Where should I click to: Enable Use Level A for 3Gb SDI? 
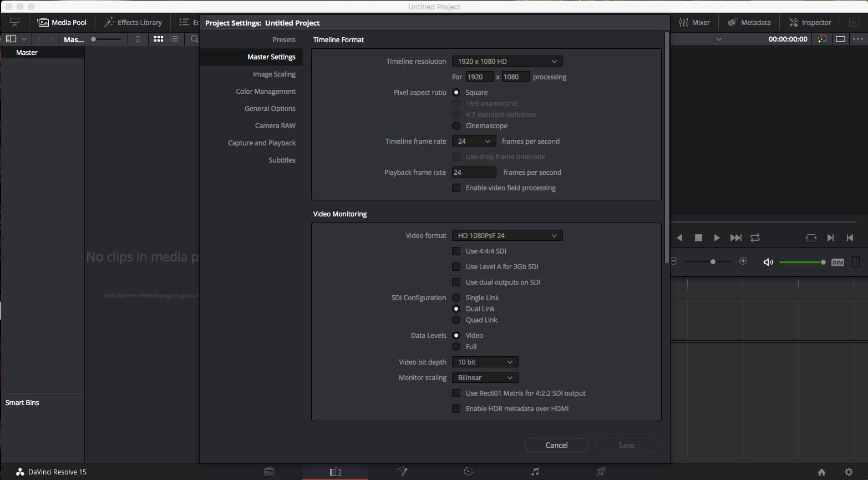click(456, 266)
